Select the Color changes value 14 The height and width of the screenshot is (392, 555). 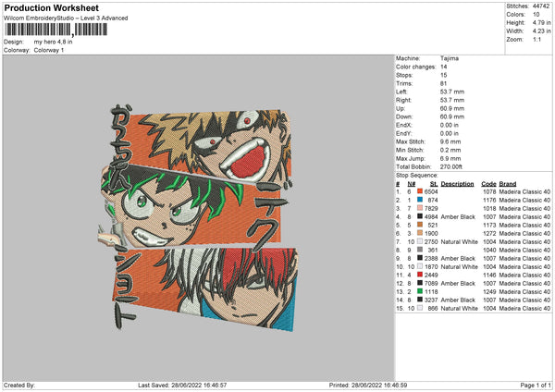[x=443, y=67]
